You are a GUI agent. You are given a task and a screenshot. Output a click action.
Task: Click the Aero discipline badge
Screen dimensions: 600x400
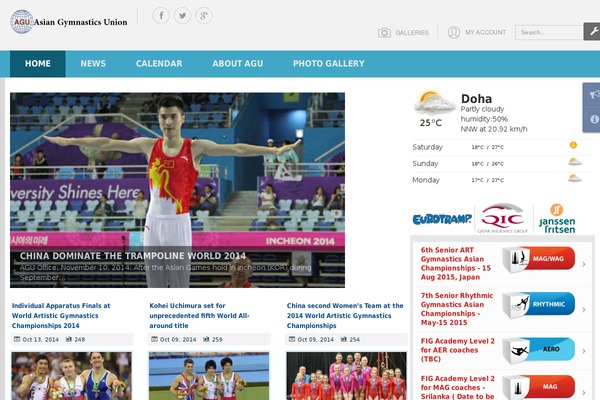538,350
